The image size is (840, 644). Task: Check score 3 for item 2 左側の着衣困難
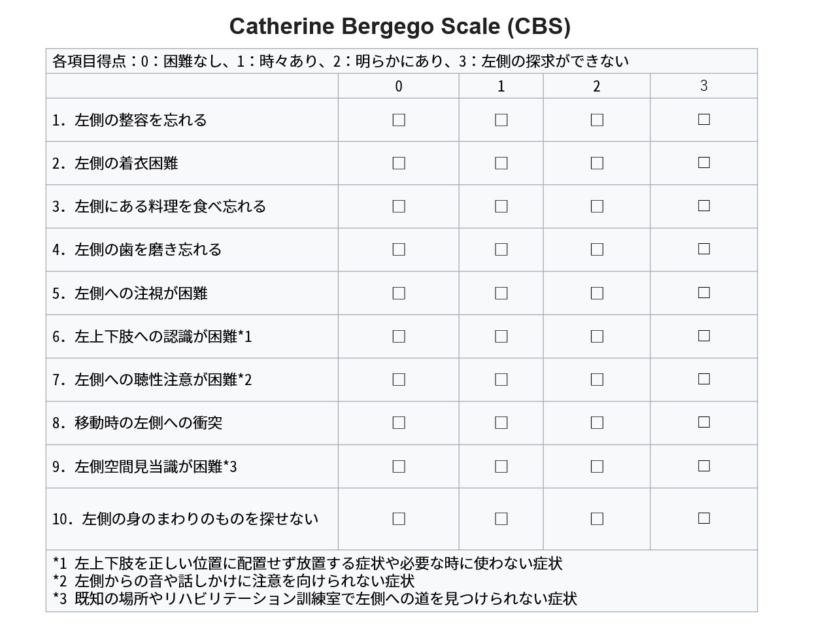coord(704,163)
